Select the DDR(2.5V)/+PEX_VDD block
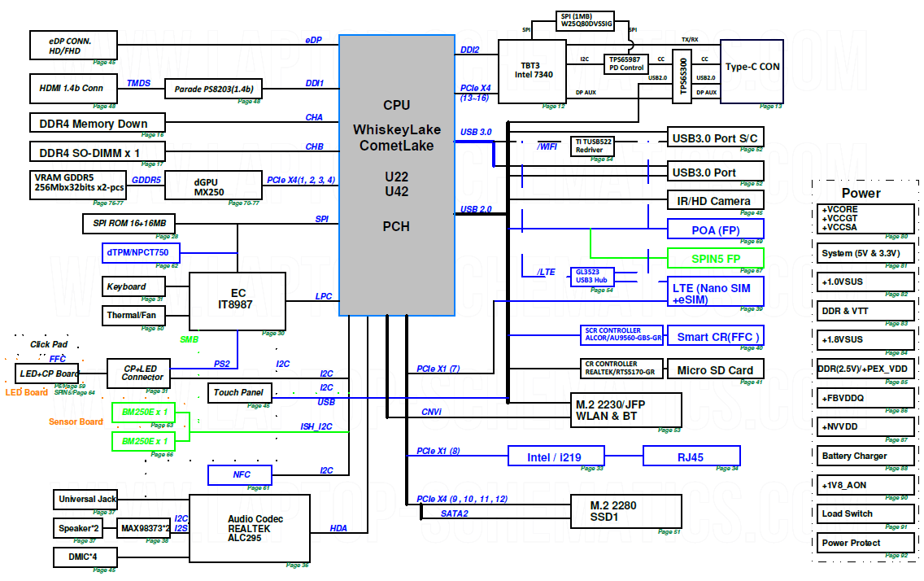The height and width of the screenshot is (581, 924). [x=865, y=369]
